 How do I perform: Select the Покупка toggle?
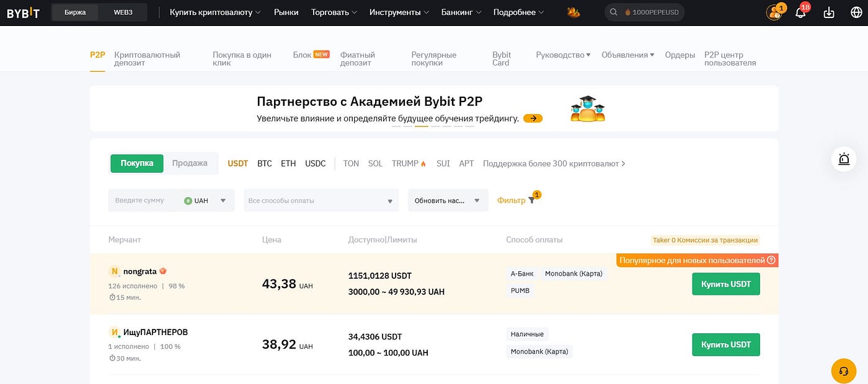tap(137, 164)
